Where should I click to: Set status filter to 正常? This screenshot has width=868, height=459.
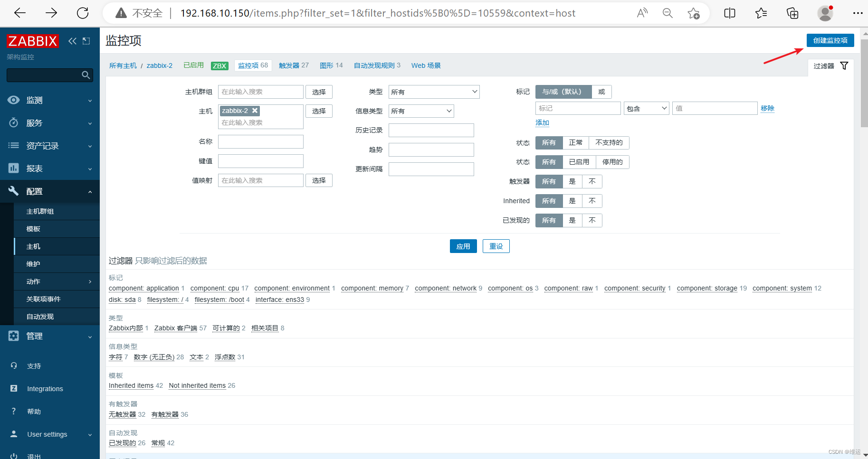pos(575,142)
